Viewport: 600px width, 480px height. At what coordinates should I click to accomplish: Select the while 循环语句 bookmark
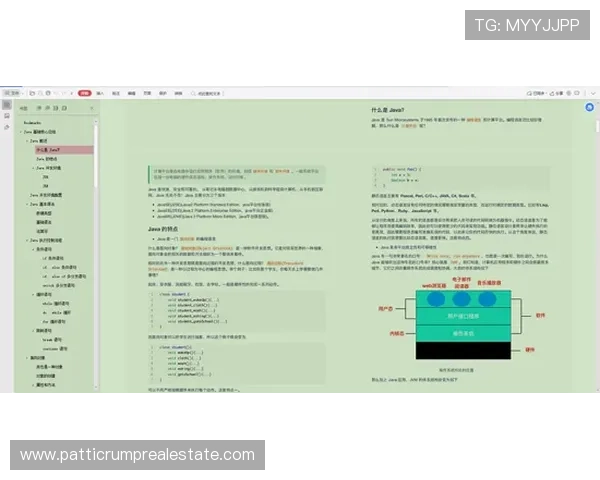tap(56, 304)
